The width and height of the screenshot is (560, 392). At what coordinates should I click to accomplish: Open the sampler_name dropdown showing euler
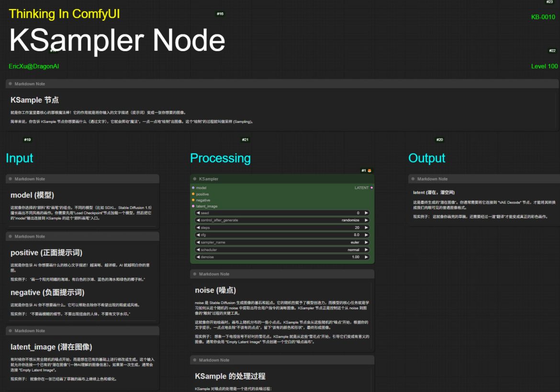coord(282,242)
